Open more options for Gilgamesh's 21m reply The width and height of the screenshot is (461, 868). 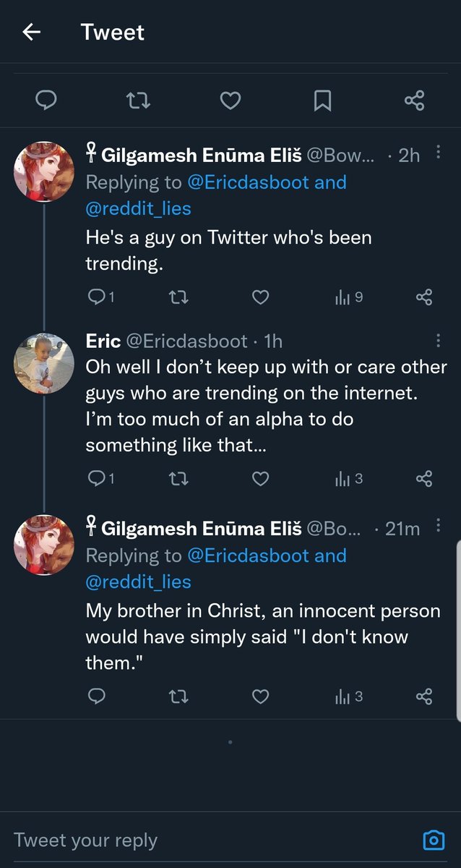[x=438, y=527]
